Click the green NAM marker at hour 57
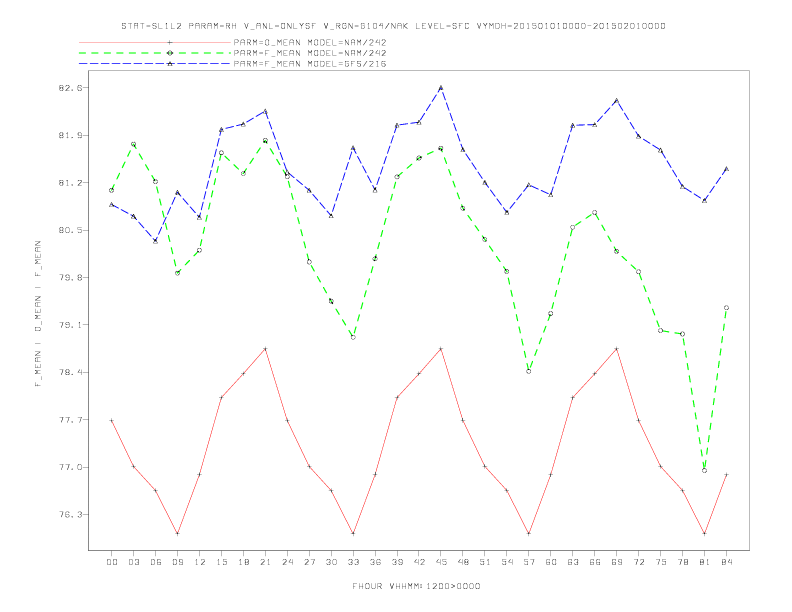 click(x=529, y=371)
